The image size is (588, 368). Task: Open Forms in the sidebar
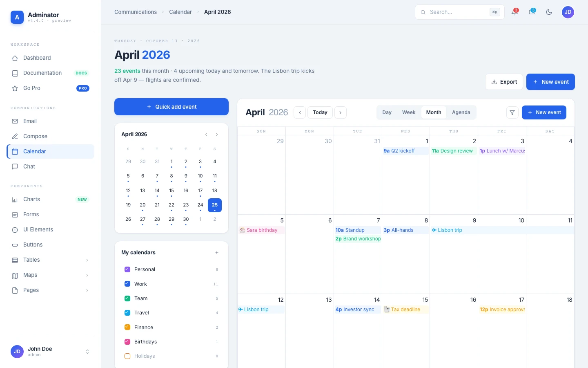(51, 215)
